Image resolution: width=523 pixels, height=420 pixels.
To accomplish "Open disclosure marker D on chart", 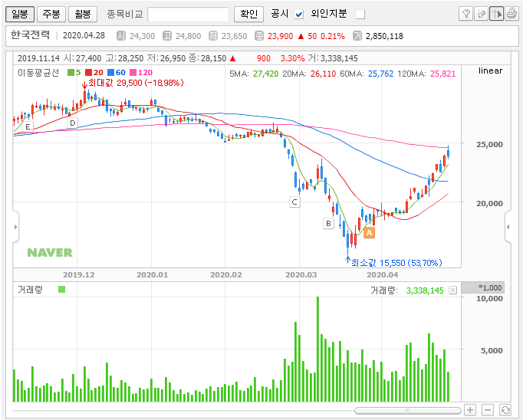I will (72, 123).
